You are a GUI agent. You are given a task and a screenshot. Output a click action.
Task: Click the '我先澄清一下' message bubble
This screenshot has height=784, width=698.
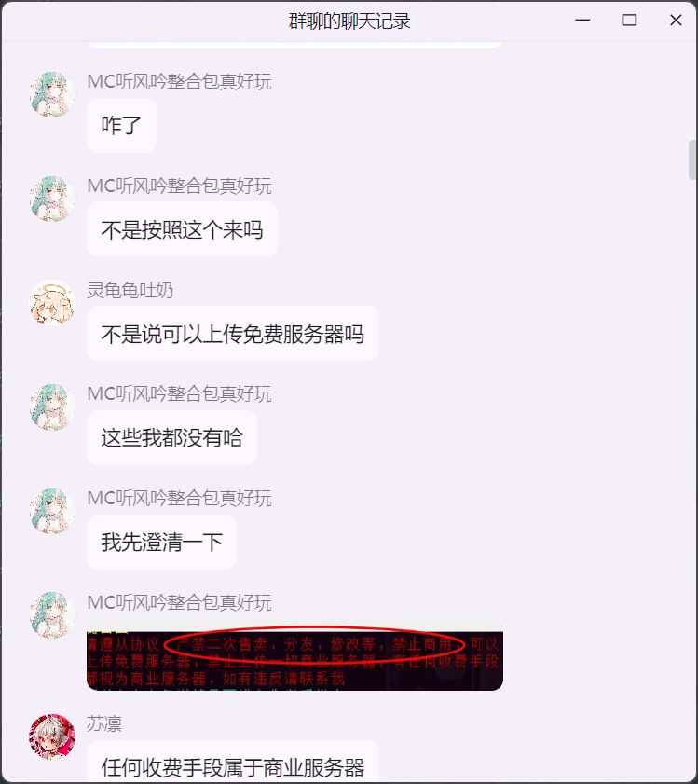(x=161, y=542)
